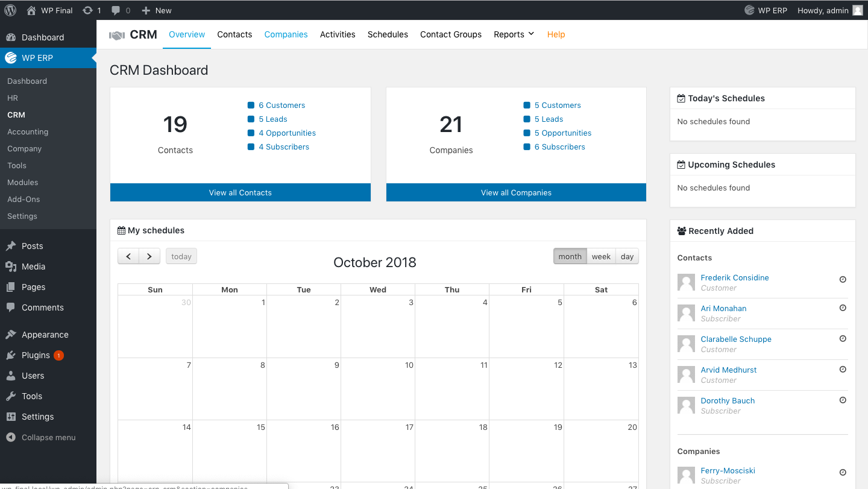Open Ari Monahan's avatar thumbnail

point(686,313)
